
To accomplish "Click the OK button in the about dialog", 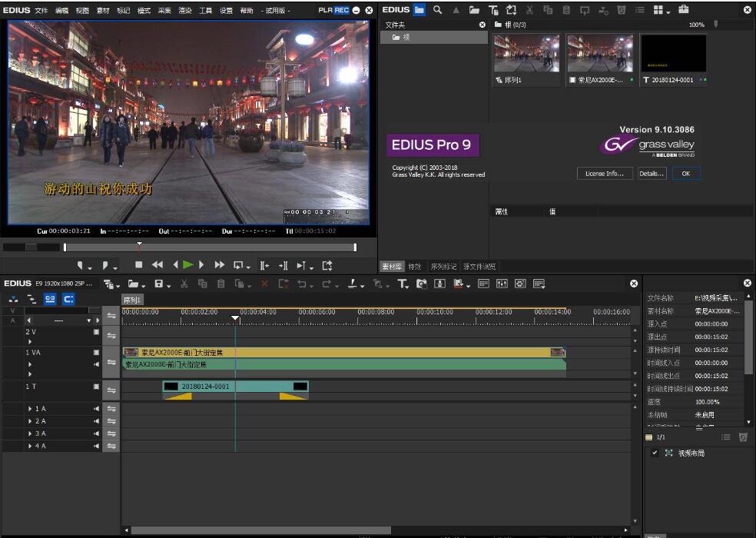I will pyautogui.click(x=685, y=174).
